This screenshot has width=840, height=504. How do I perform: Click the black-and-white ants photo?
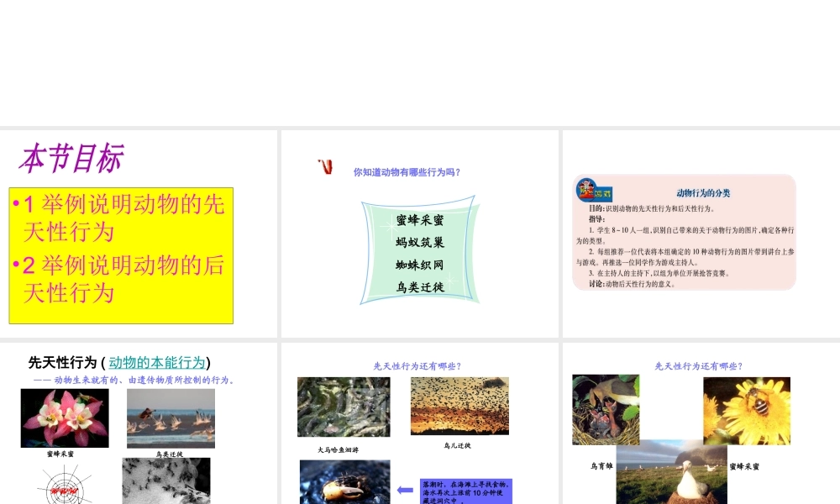click(x=166, y=481)
